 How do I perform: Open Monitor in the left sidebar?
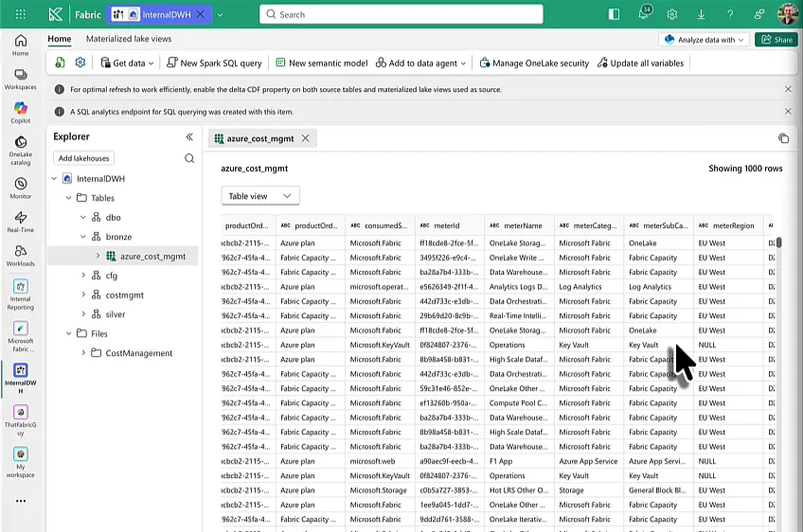[x=21, y=188]
